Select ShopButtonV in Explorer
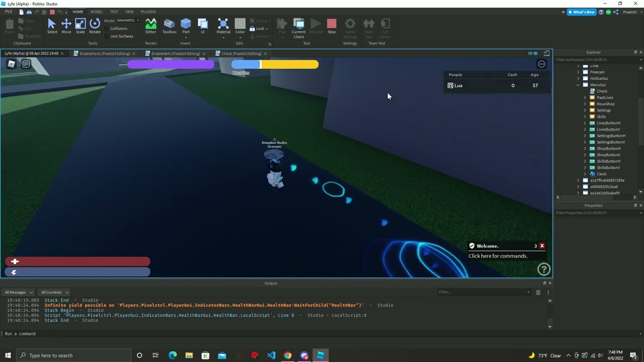 coord(608,155)
